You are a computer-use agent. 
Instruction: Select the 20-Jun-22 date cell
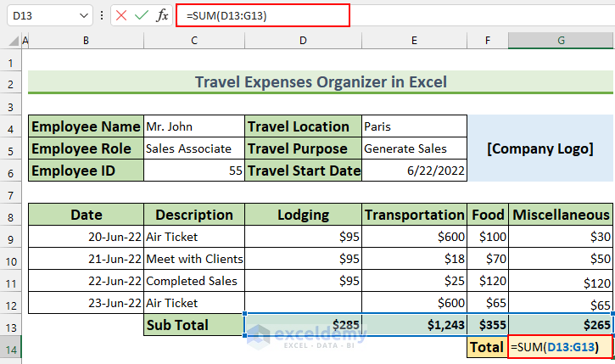pyautogui.click(x=86, y=237)
